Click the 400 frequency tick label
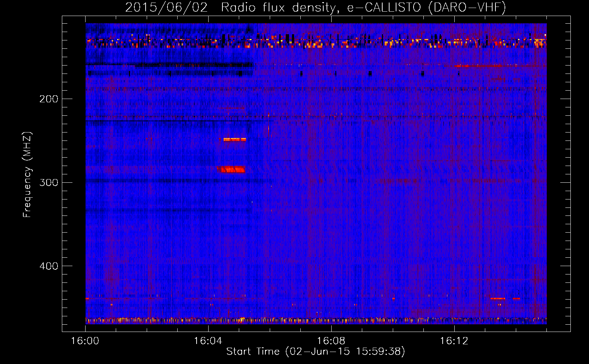The width and height of the screenshot is (589, 364). click(49, 266)
